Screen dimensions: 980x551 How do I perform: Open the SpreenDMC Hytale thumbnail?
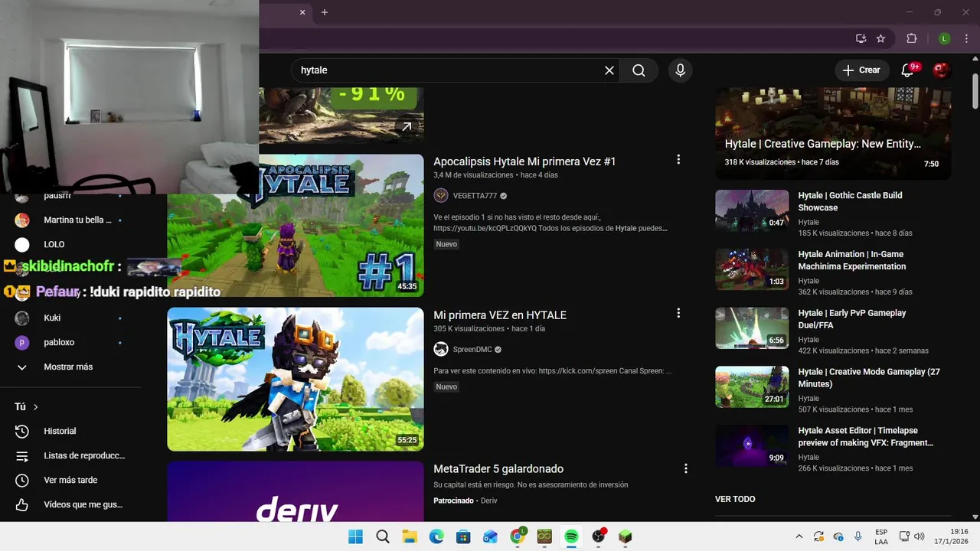pos(296,379)
